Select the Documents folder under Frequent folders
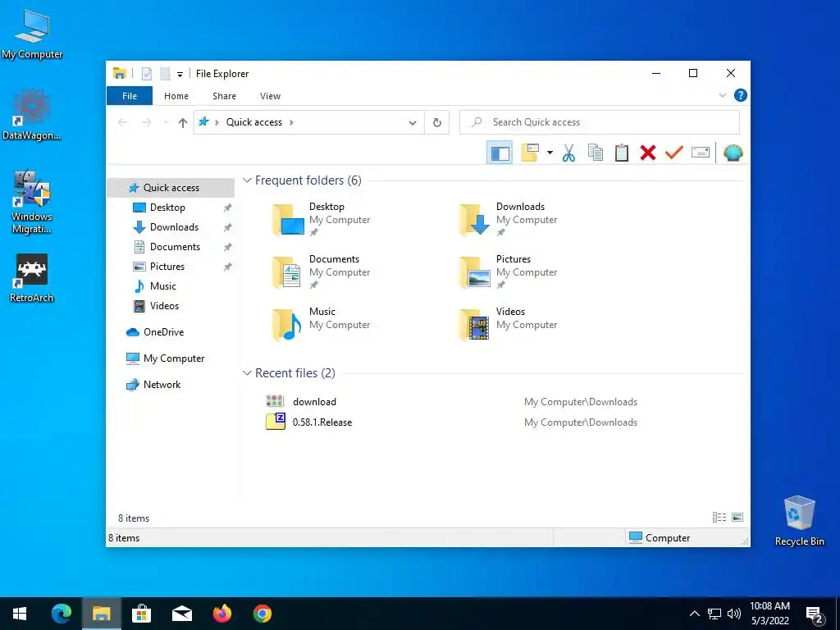The height and width of the screenshot is (630, 840). [x=321, y=272]
